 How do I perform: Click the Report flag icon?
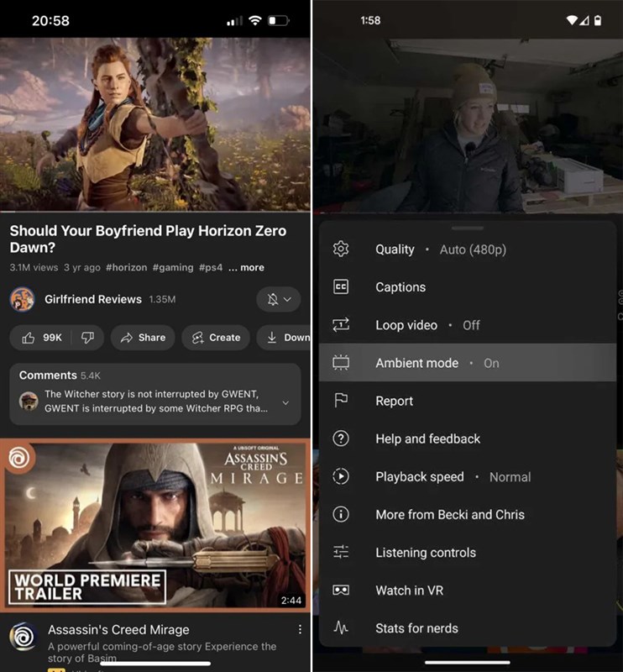(x=341, y=401)
